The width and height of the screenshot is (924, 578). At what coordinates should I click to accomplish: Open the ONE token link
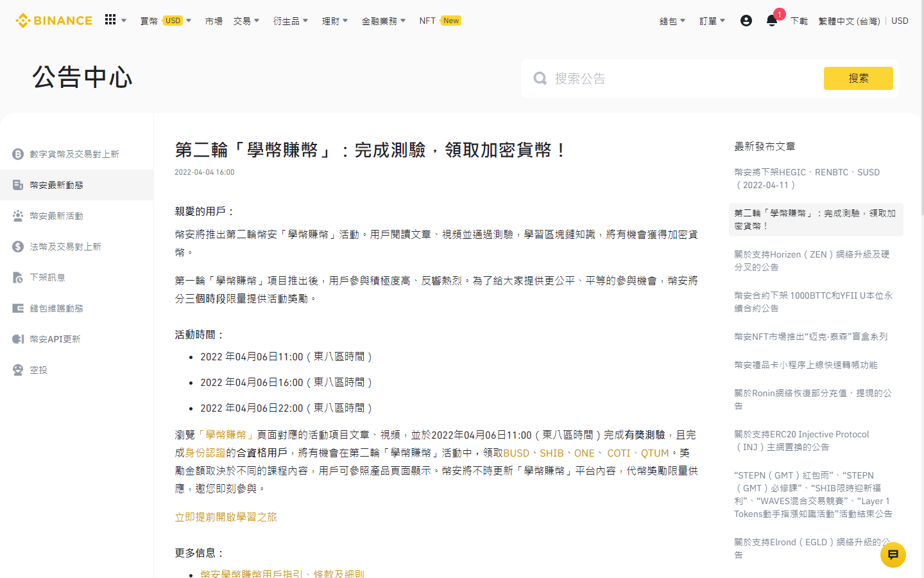click(x=584, y=453)
